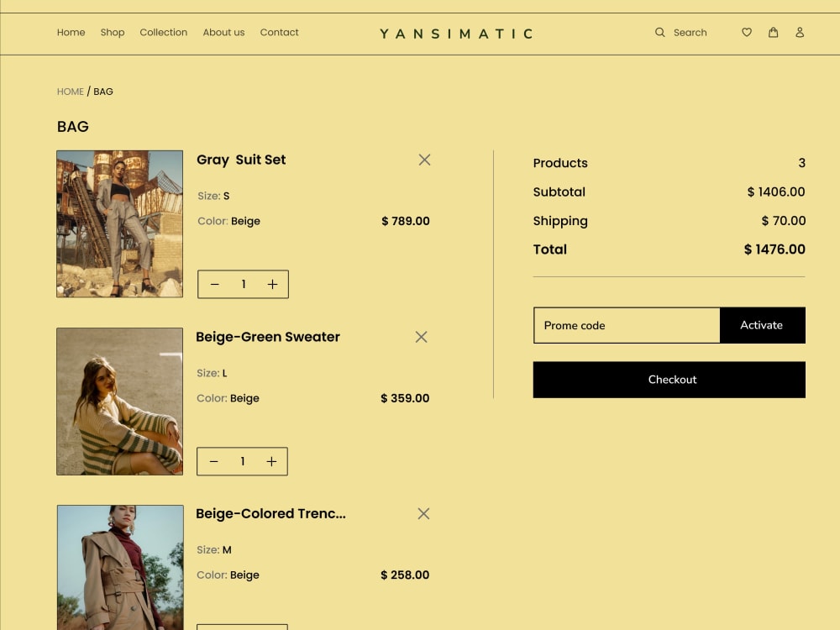This screenshot has height=630, width=840.
Task: Click the BAG page heading
Action: tap(73, 127)
